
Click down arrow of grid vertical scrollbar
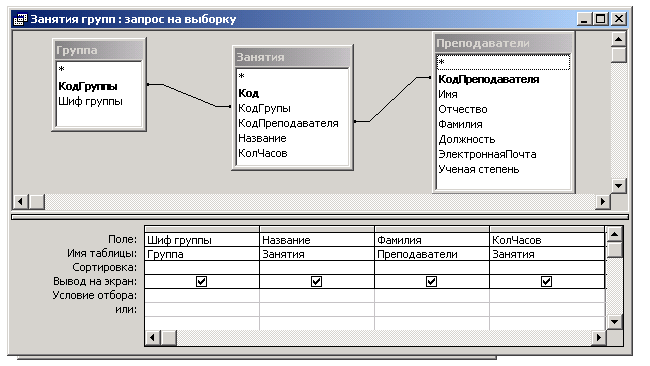614,322
